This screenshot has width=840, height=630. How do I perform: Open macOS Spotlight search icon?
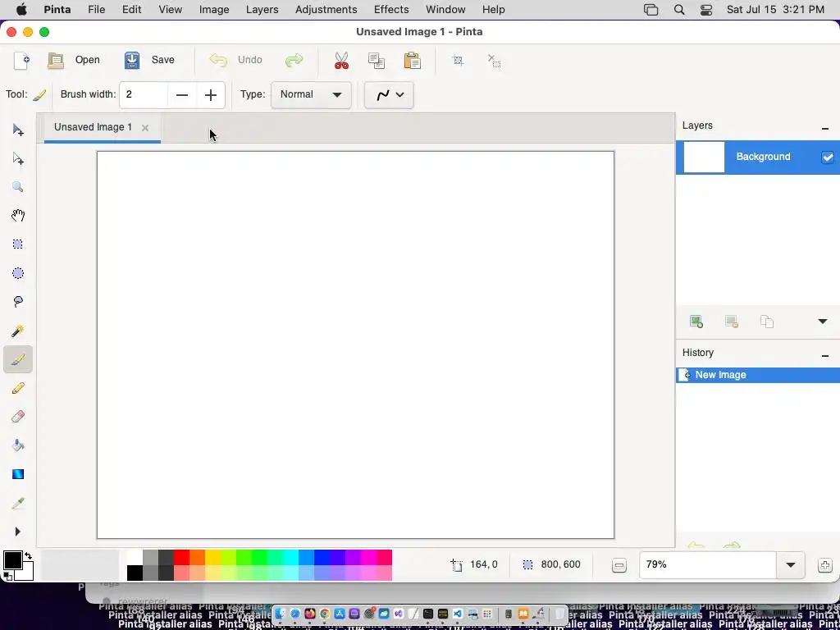[679, 10]
